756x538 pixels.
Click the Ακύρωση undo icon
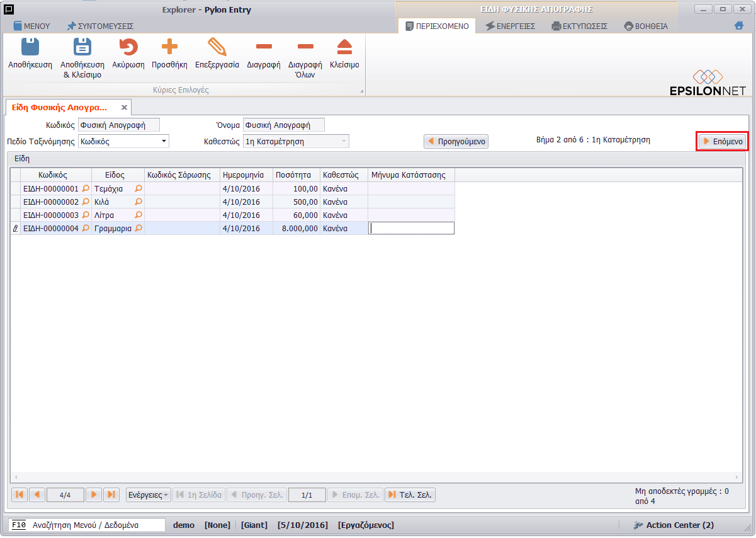(128, 48)
